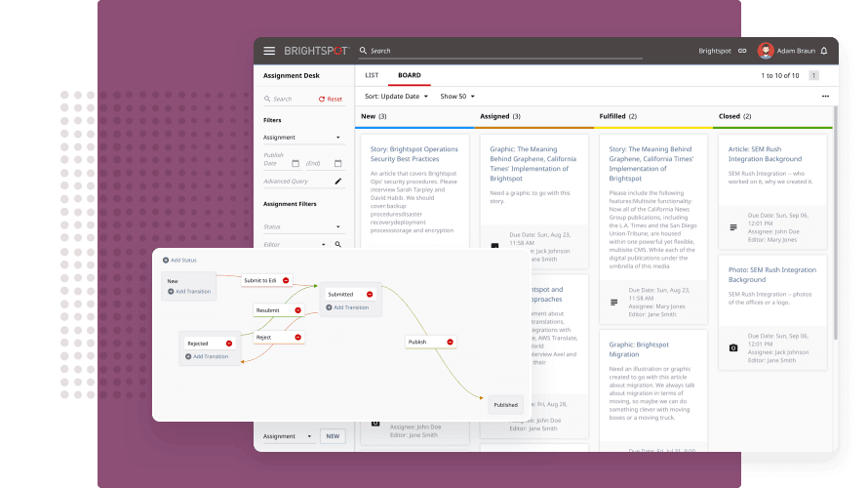Expand the Assignment filter dropdown

[338, 138]
